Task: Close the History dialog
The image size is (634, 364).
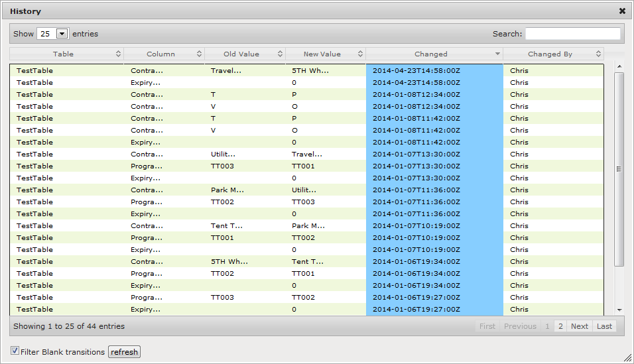Action: coord(622,11)
